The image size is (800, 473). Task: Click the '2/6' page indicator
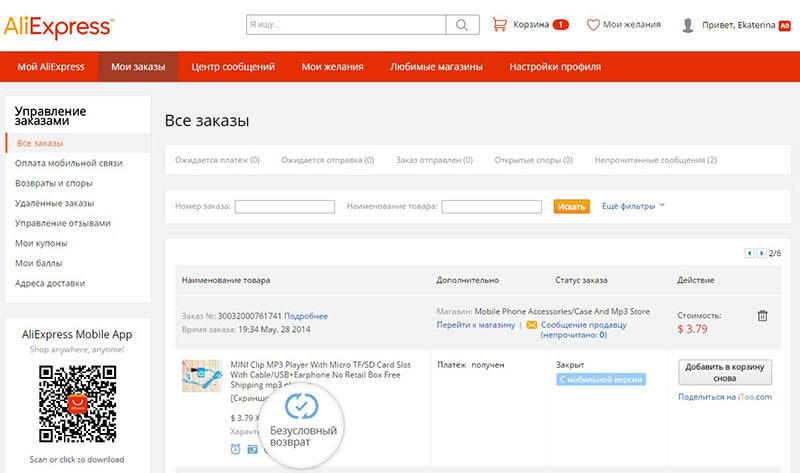(x=774, y=253)
